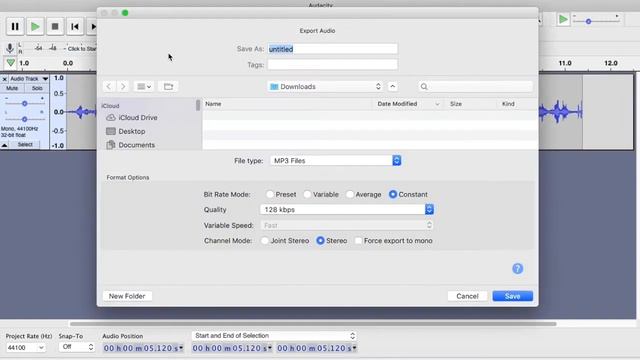Image resolution: width=640 pixels, height=360 pixels.
Task: Go forward with the right chevron button
Action: (123, 87)
